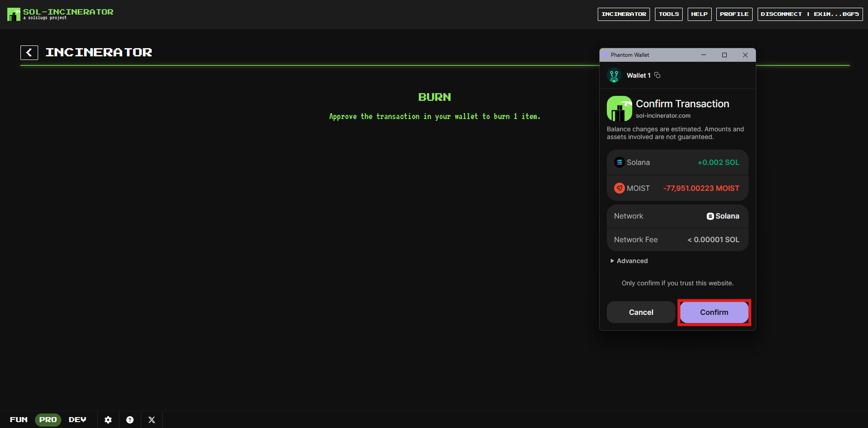This screenshot has width=868, height=428.
Task: Click the Sol-Incinerator logo icon
Action: (14, 14)
